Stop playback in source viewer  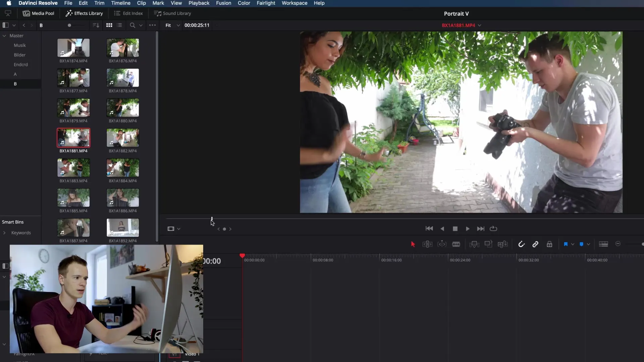(455, 229)
